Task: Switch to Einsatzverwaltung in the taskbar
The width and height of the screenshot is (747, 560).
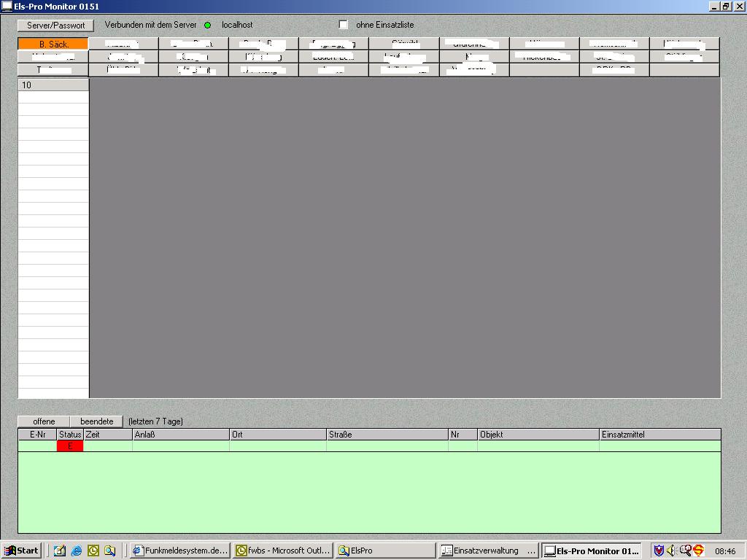Action: point(488,551)
